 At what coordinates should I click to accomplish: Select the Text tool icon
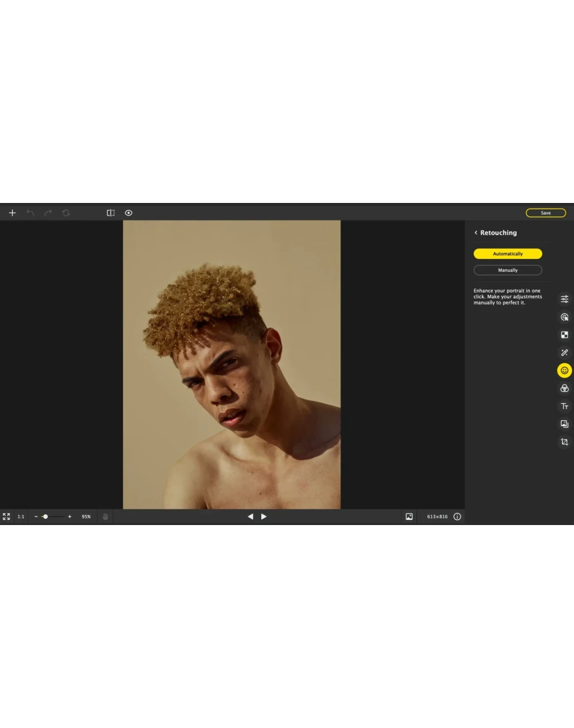tap(565, 407)
